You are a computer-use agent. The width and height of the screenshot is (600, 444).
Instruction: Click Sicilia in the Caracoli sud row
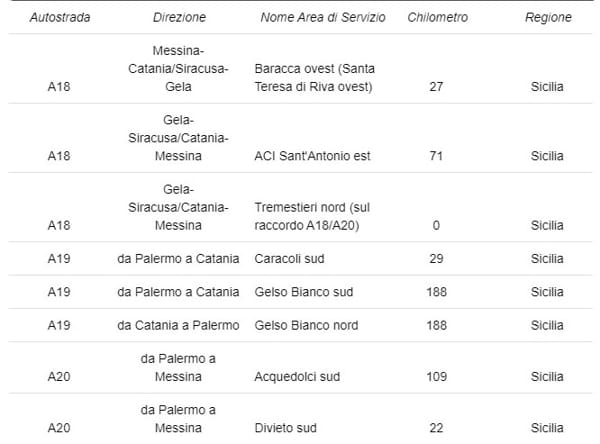coord(547,259)
